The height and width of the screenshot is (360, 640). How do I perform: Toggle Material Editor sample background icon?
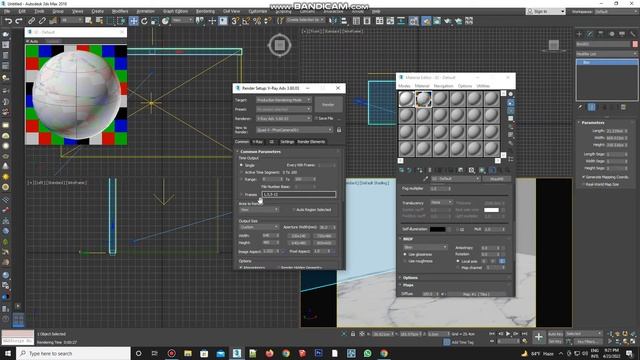[x=511, y=111]
